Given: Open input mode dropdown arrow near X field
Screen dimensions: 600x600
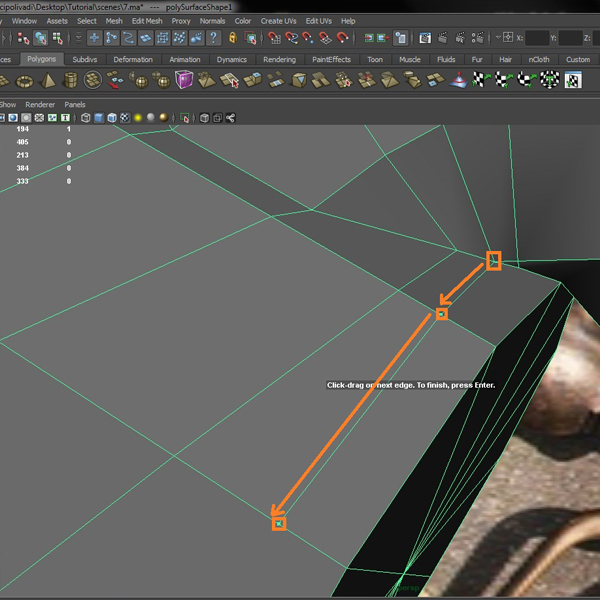Looking at the screenshot, I should pos(498,38).
